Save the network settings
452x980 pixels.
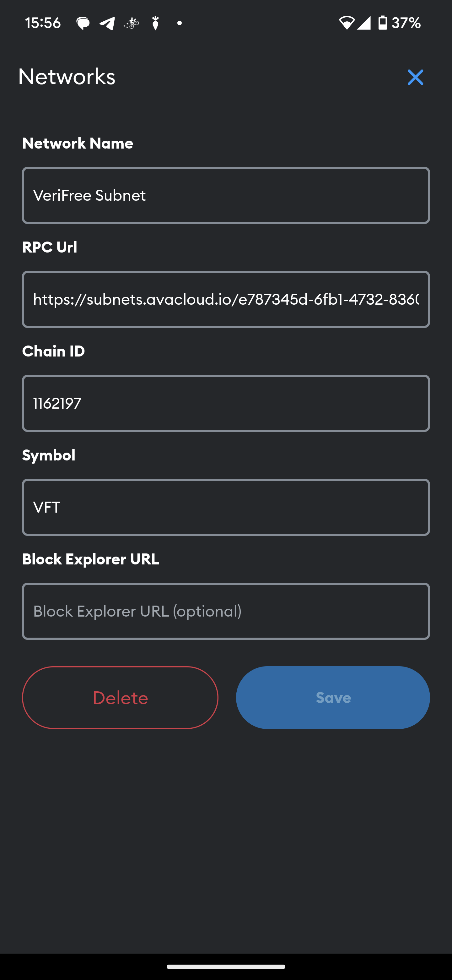pyautogui.click(x=333, y=697)
